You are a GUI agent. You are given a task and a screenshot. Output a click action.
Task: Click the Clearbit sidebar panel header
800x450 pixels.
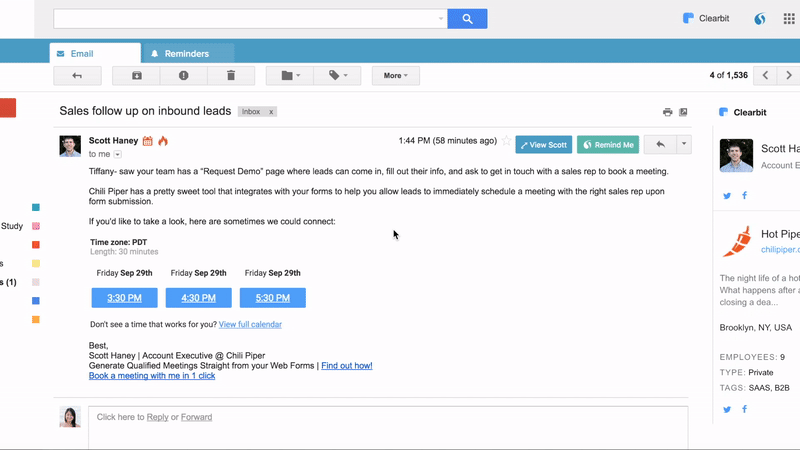pyautogui.click(x=743, y=112)
